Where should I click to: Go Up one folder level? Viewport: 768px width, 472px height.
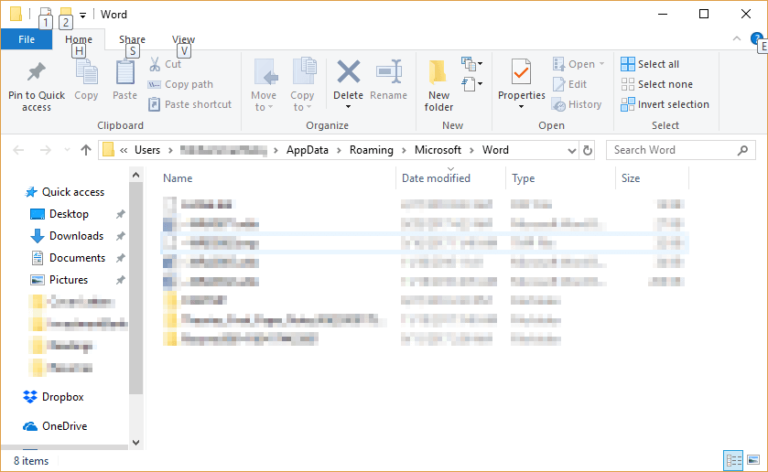pos(86,150)
